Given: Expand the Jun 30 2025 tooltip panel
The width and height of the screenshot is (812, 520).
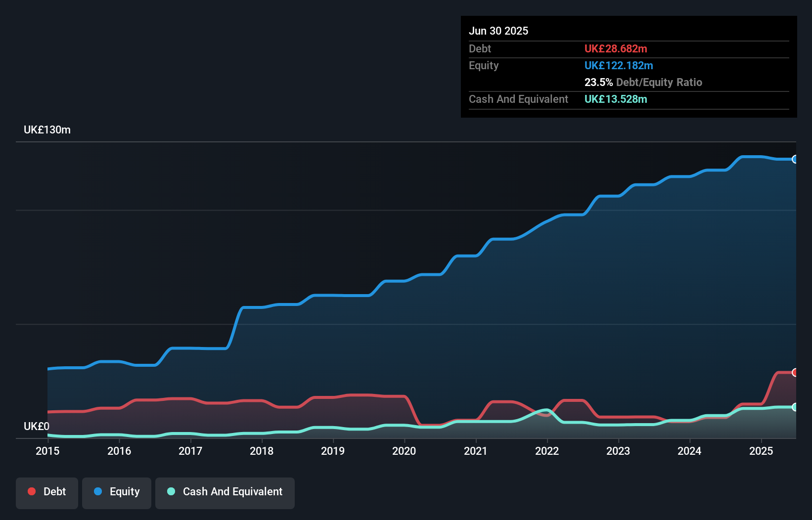Looking at the screenshot, I should 498,31.
